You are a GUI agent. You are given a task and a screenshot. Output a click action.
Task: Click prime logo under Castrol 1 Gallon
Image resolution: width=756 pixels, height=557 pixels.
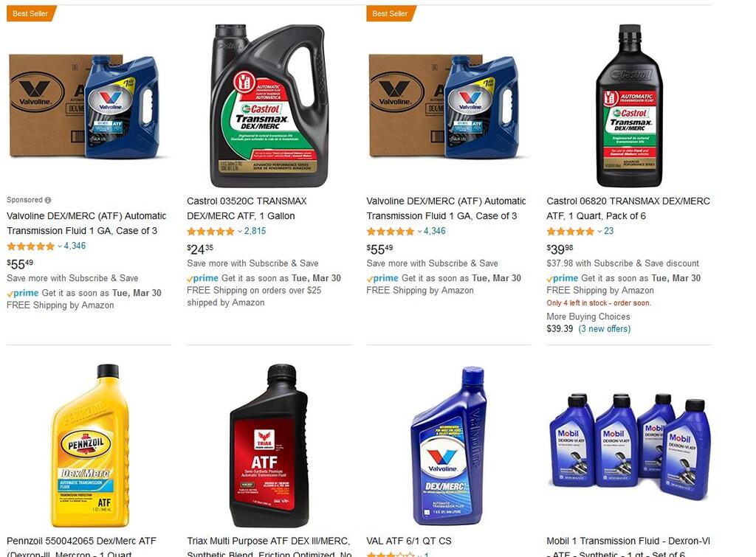point(203,278)
